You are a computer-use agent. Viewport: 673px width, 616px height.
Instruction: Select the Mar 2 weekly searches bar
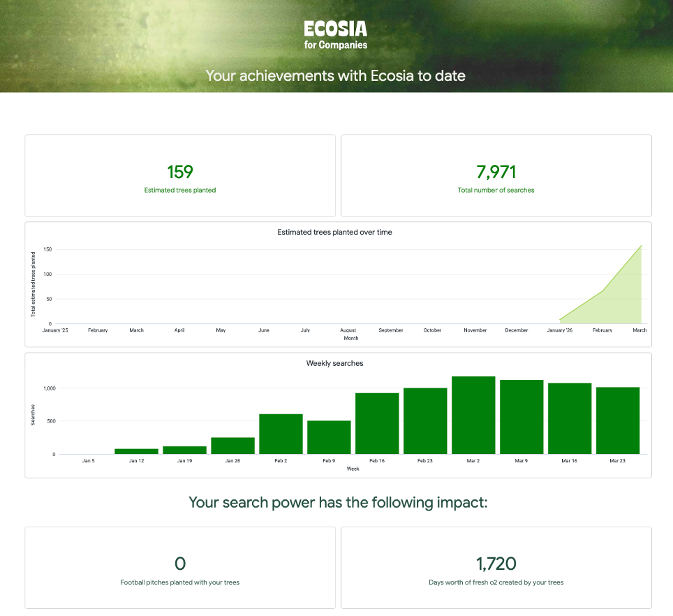473,416
